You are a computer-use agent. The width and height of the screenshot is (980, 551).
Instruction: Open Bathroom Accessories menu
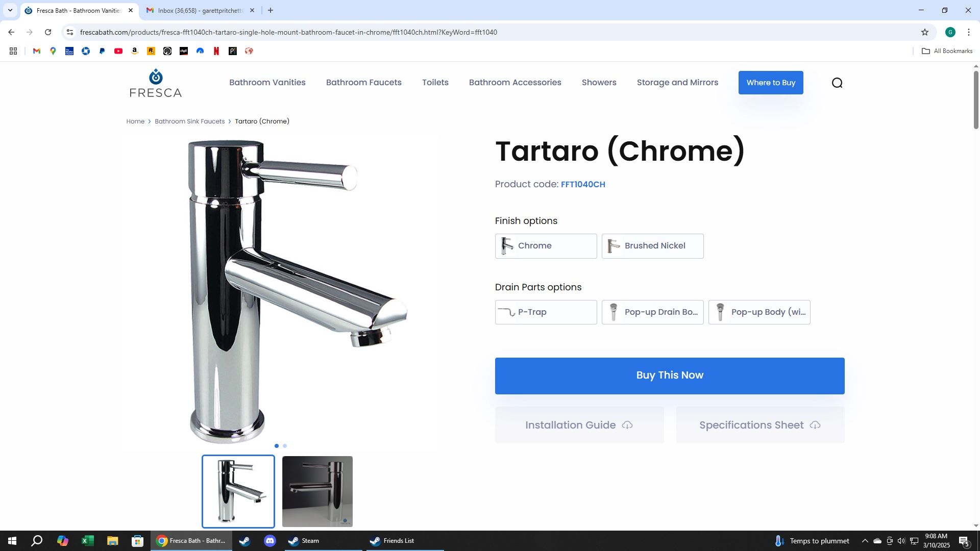click(515, 83)
